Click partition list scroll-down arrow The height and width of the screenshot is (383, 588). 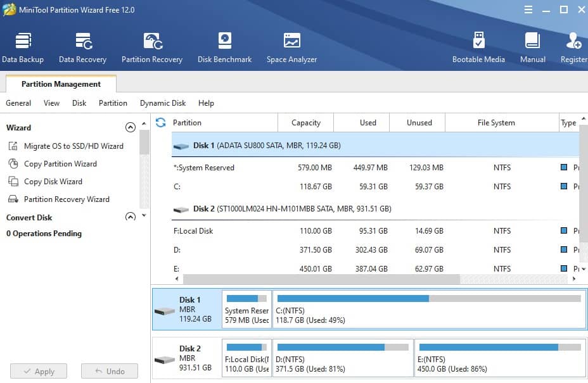click(584, 269)
